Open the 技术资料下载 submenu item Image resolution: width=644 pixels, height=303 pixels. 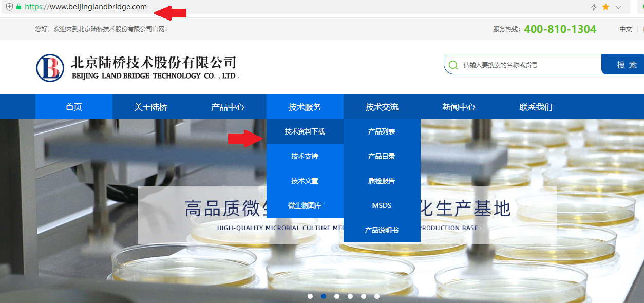305,131
